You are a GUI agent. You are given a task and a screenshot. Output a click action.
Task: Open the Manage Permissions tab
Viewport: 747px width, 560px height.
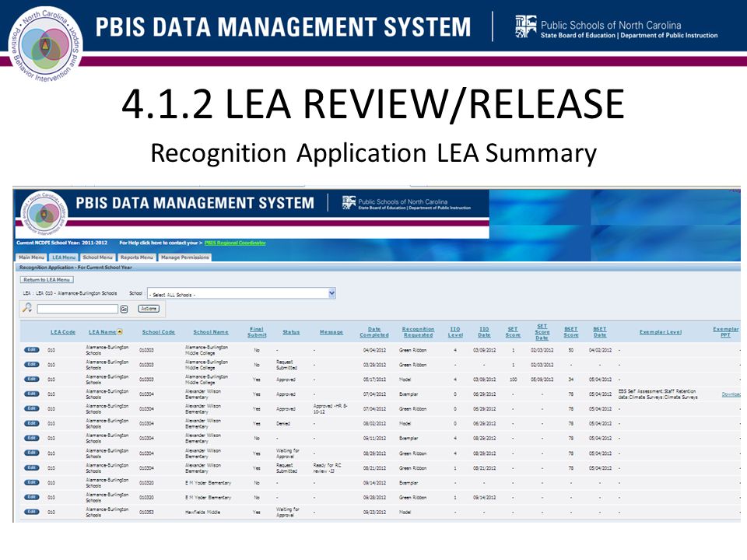(185, 257)
